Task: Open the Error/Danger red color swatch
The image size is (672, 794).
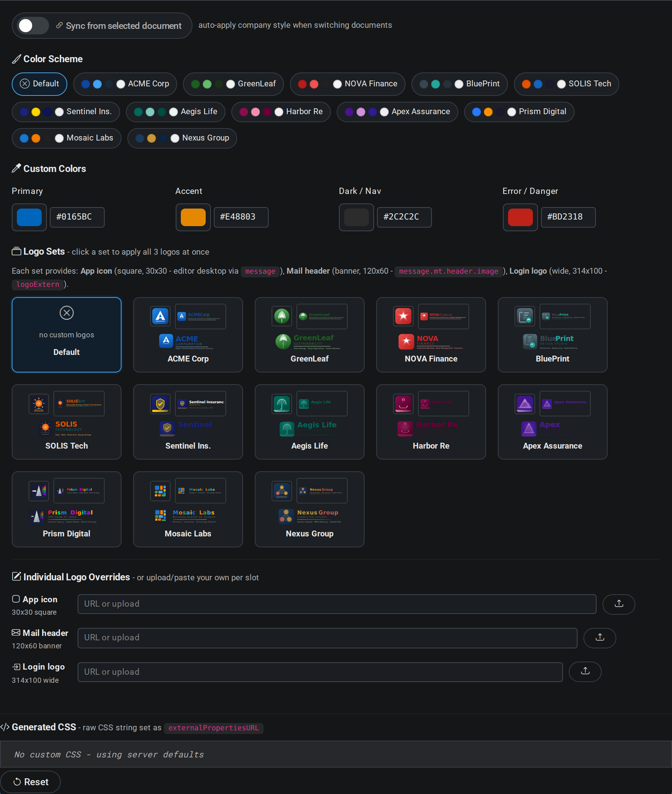Action: [x=520, y=217]
